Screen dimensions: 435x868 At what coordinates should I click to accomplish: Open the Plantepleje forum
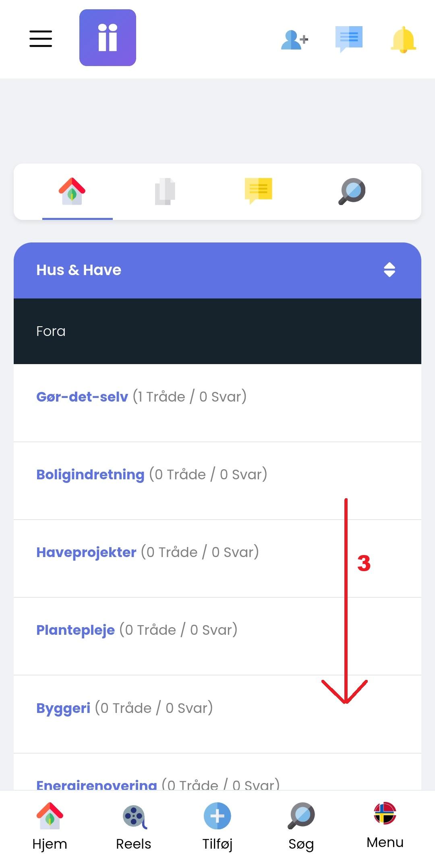[x=76, y=630]
